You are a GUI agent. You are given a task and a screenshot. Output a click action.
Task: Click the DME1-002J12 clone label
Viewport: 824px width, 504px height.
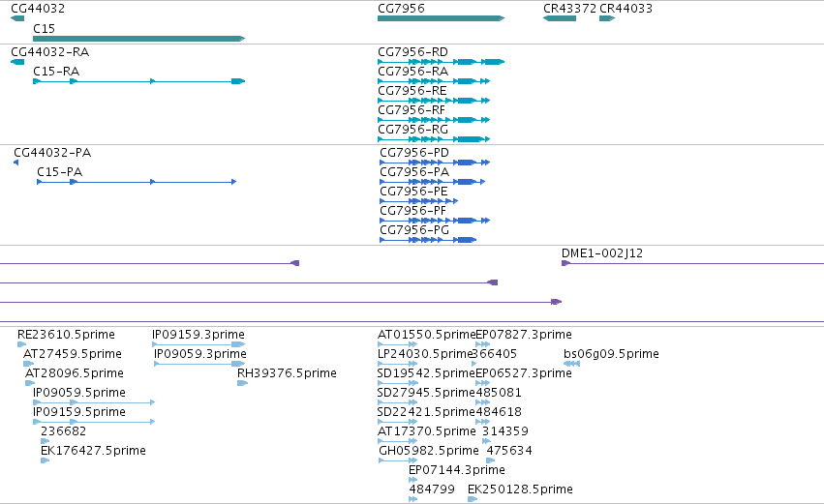click(602, 253)
